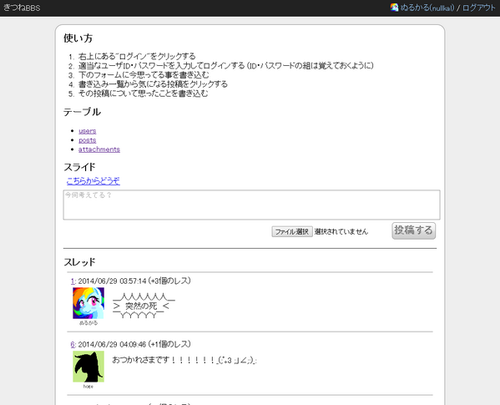Click the username under the rainbow avatar
This screenshot has height=405, width=500.
[88, 323]
